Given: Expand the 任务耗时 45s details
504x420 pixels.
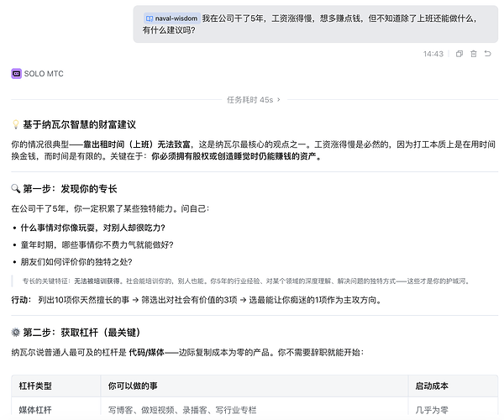Looking at the screenshot, I should tap(254, 100).
